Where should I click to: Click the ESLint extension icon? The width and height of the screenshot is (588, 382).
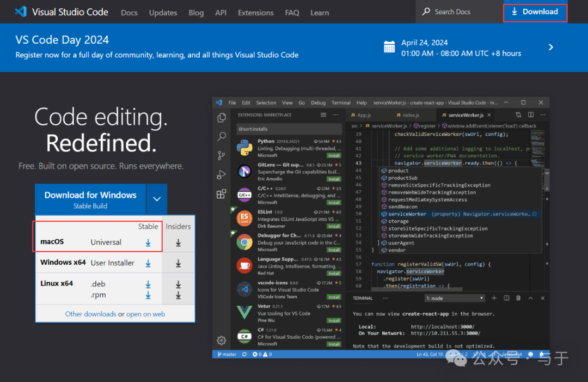[x=244, y=219]
